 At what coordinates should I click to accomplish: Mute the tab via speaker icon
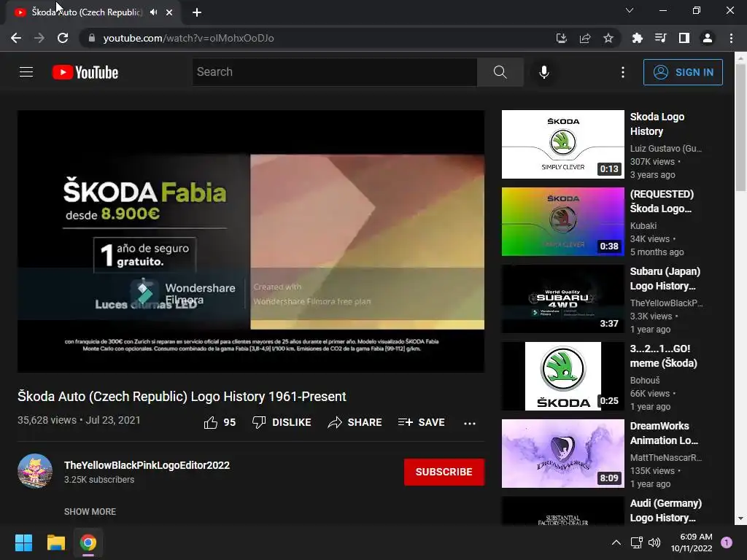click(x=153, y=12)
